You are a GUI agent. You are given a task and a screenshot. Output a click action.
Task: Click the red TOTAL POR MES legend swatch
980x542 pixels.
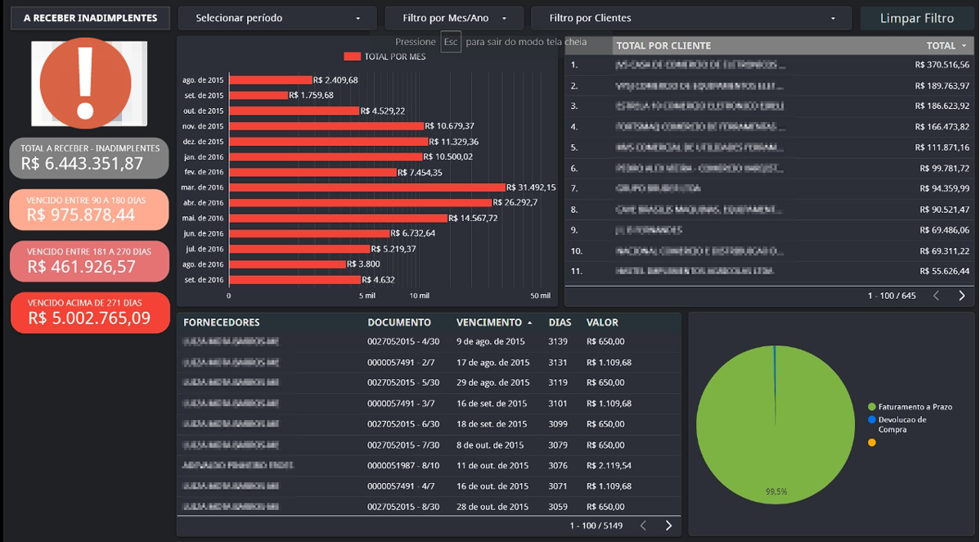point(352,56)
